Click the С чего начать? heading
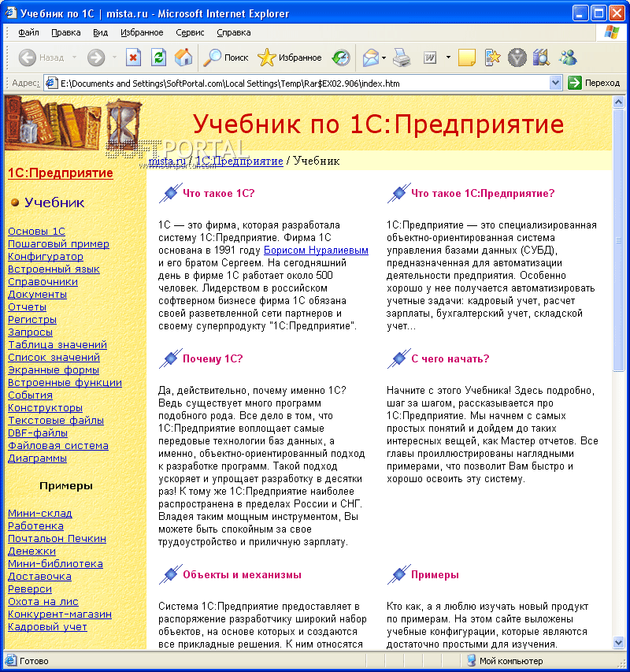 tap(450, 358)
